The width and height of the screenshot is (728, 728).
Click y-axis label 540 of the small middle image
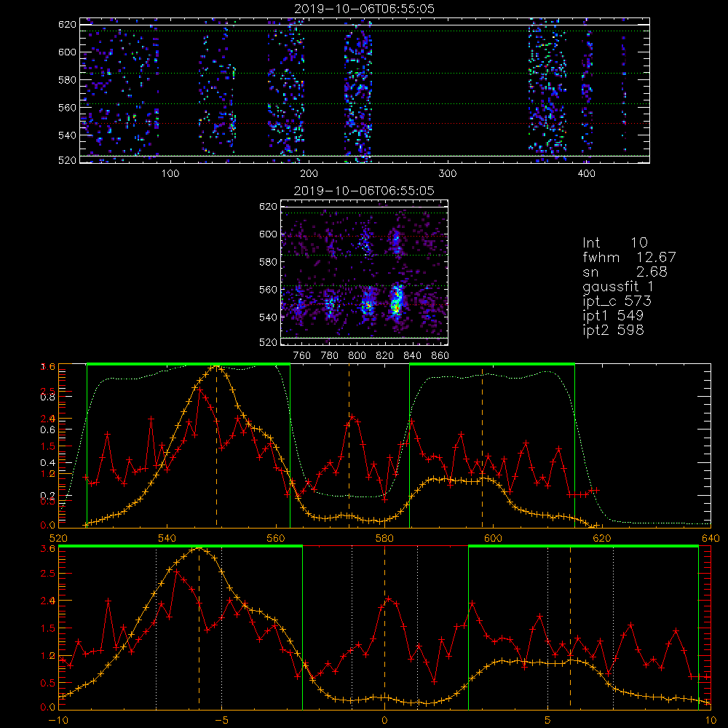pyautogui.click(x=268, y=317)
